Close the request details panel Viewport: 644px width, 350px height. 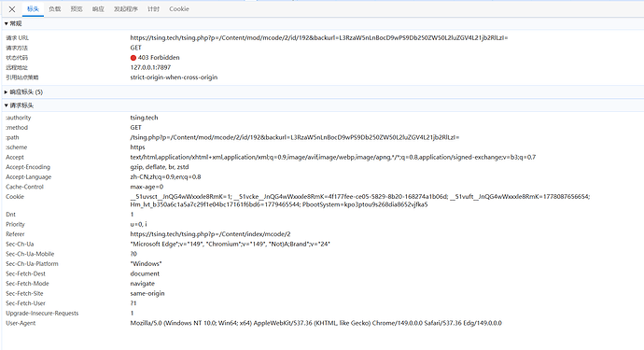[x=12, y=9]
